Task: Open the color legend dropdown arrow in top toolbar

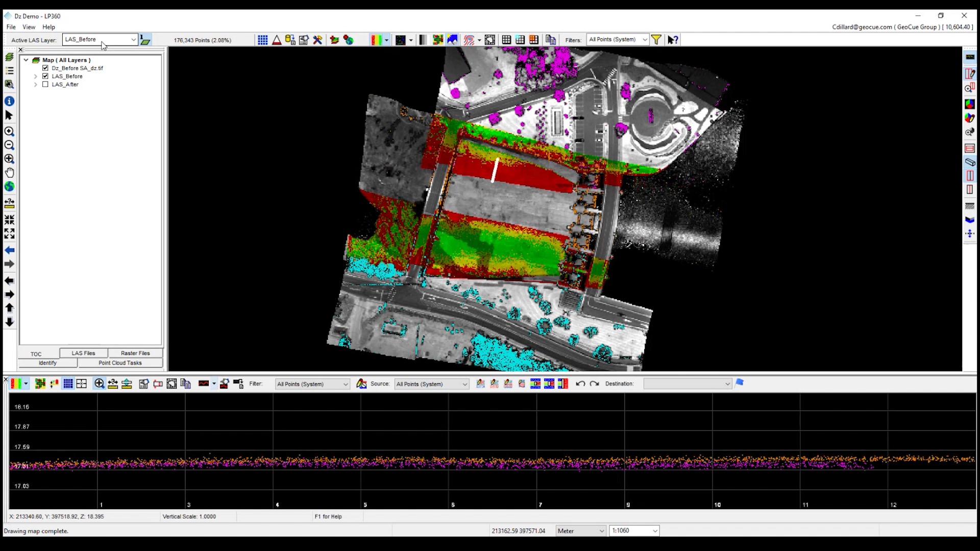Action: 386,40
